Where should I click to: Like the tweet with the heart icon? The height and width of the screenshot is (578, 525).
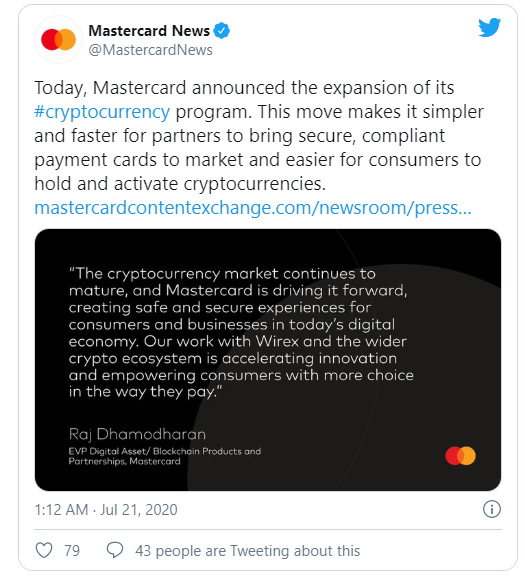[44, 550]
